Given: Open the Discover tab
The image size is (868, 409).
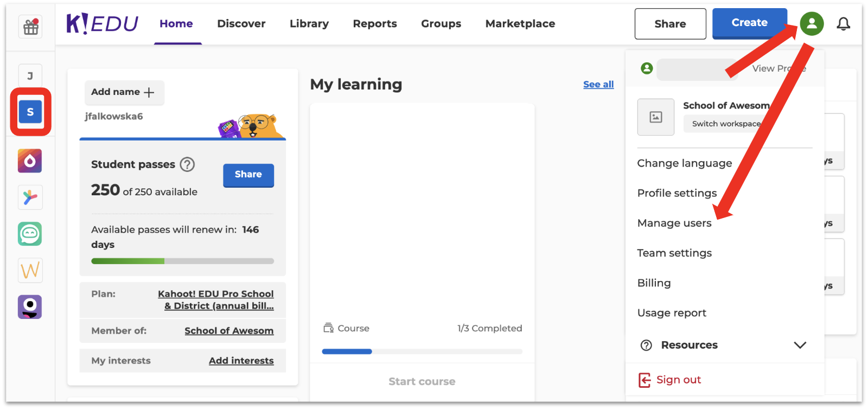Looking at the screenshot, I should 241,24.
